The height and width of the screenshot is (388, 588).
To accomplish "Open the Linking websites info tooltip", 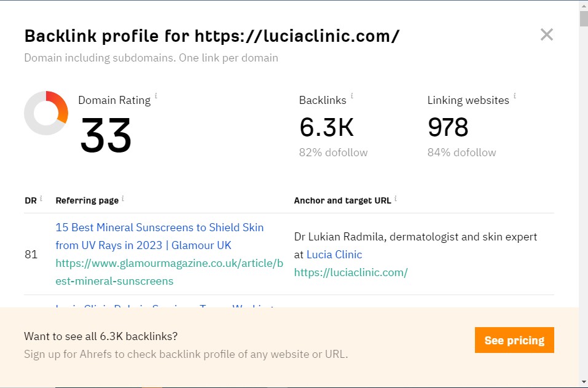I will point(514,95).
